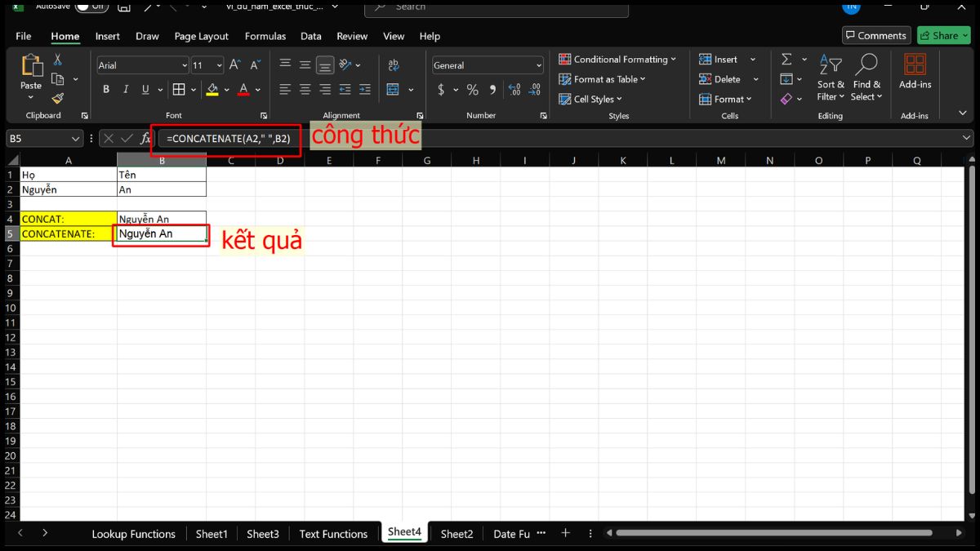Toggle Underline formatting
980x551 pixels.
click(x=146, y=90)
